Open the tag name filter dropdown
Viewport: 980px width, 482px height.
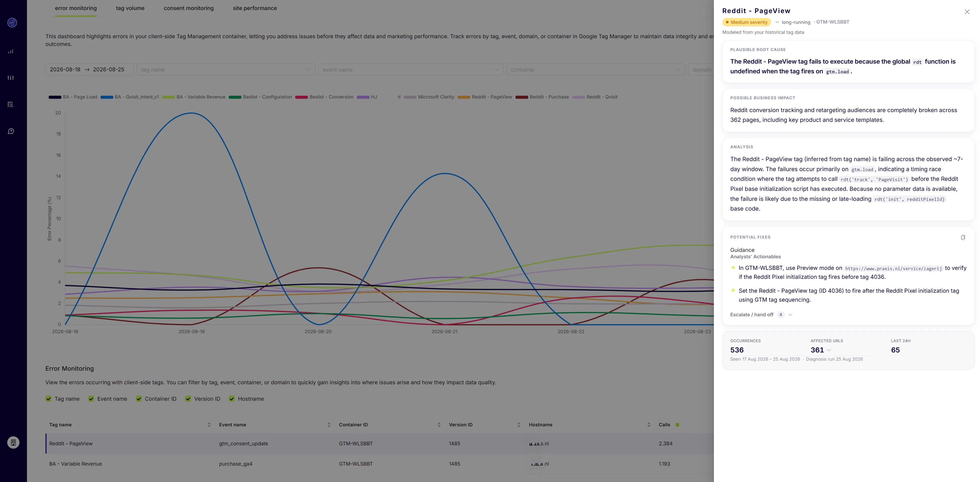(226, 70)
